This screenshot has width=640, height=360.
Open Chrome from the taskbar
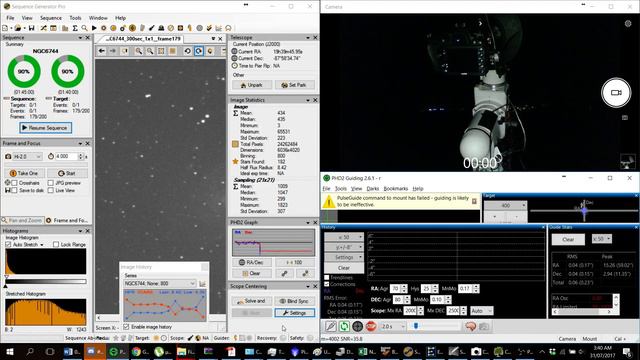(140, 351)
